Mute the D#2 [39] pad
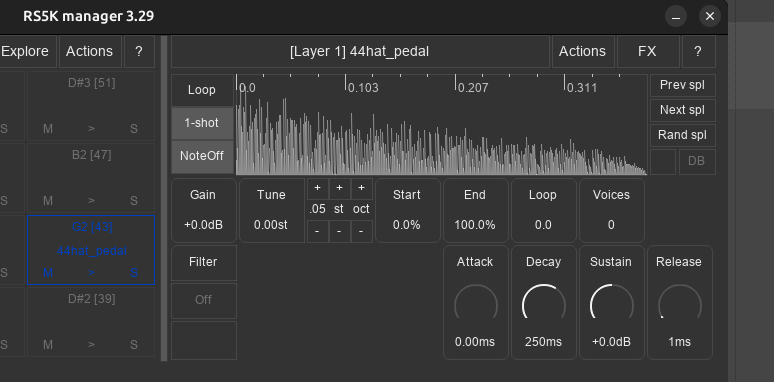 click(48, 345)
